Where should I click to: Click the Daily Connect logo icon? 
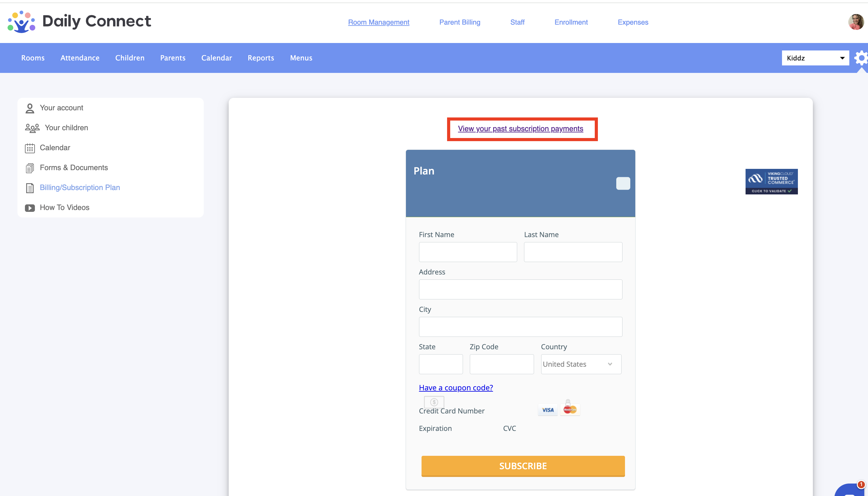pos(21,22)
